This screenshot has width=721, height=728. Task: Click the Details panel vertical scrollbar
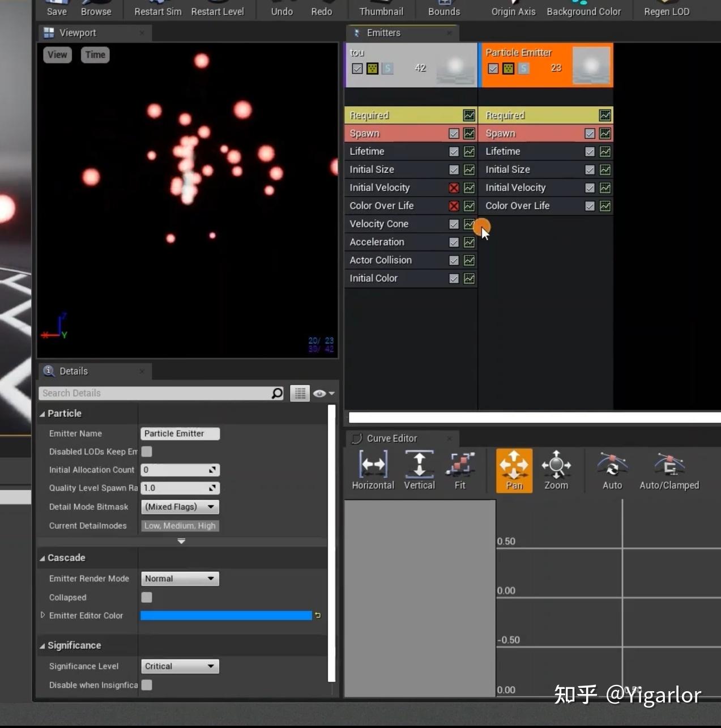(x=332, y=543)
